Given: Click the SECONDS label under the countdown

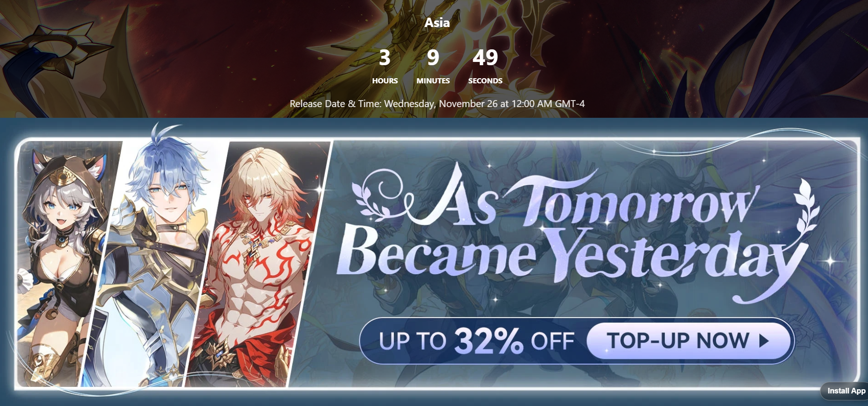Looking at the screenshot, I should pos(485,81).
